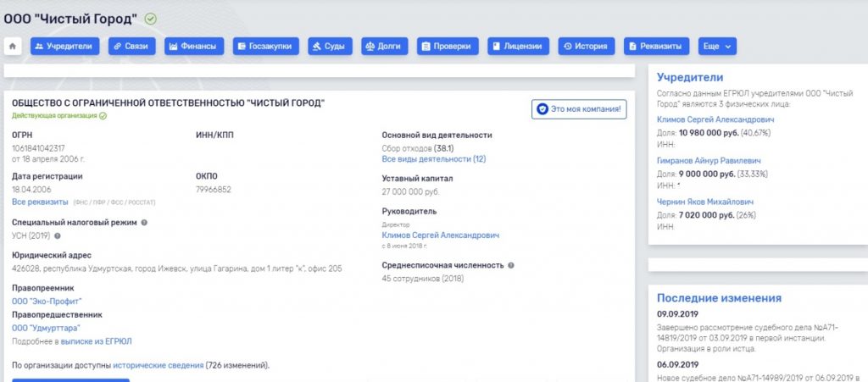
Task: Click the help icon next to Специальный налоговый режим
Action: point(144,223)
